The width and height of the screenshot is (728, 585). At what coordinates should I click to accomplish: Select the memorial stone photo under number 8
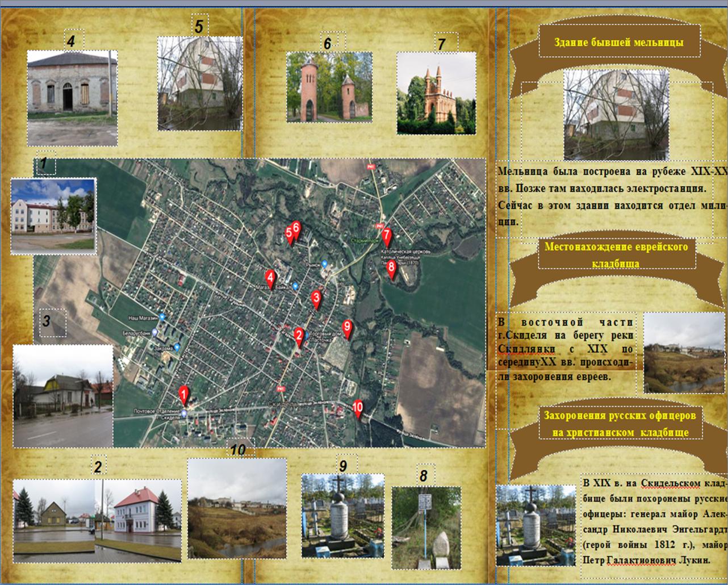pos(426,528)
